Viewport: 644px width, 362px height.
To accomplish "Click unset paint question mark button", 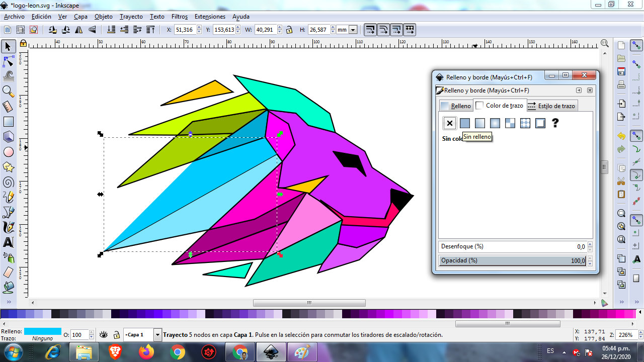I will coord(555,123).
